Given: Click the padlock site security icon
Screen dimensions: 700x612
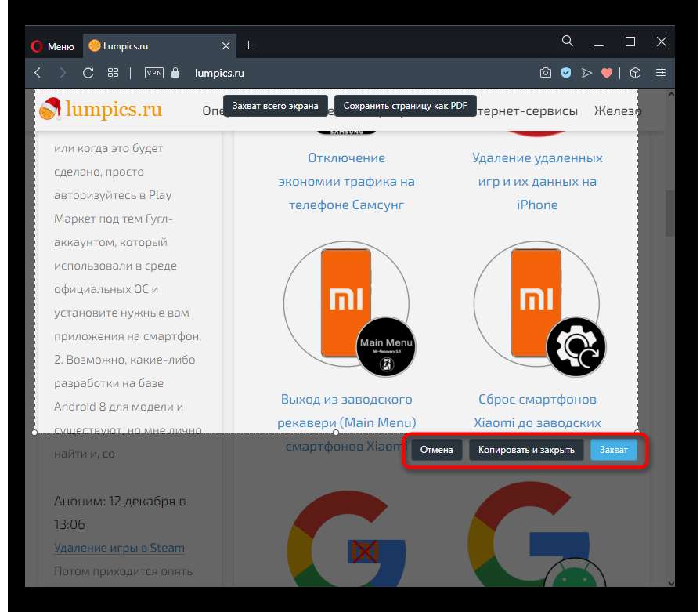Looking at the screenshot, I should [x=175, y=73].
